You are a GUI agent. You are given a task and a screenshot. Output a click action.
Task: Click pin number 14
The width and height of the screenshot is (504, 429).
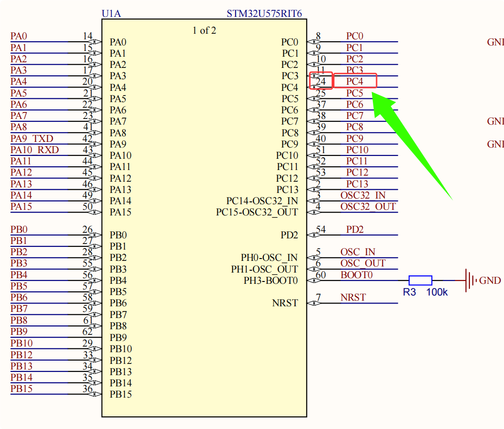point(88,36)
